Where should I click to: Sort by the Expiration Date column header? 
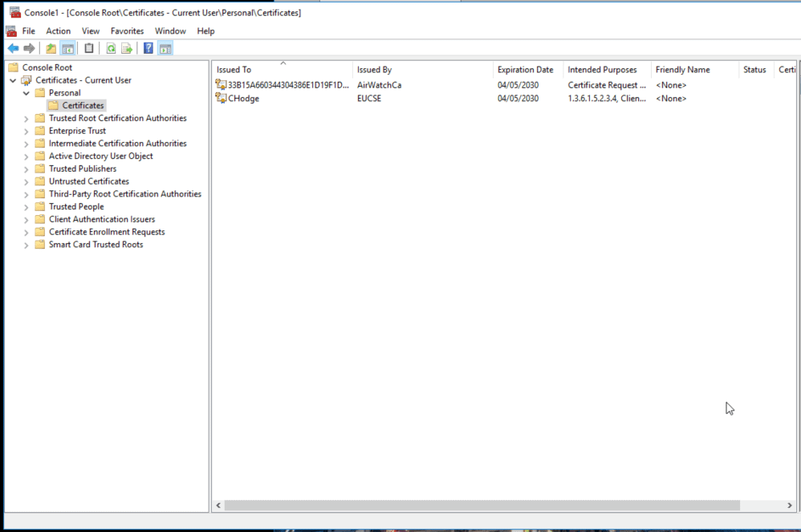pyautogui.click(x=527, y=70)
